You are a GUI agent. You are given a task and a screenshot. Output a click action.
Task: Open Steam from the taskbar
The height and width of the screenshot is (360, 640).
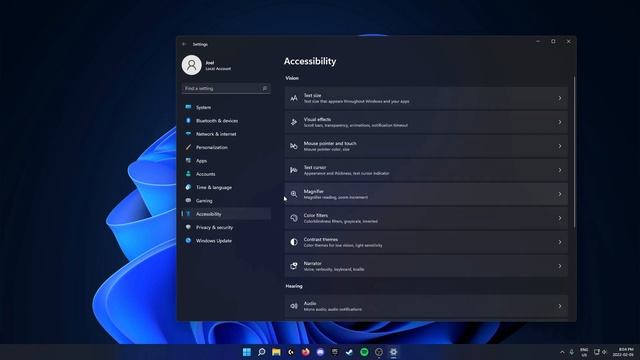pyautogui.click(x=349, y=352)
